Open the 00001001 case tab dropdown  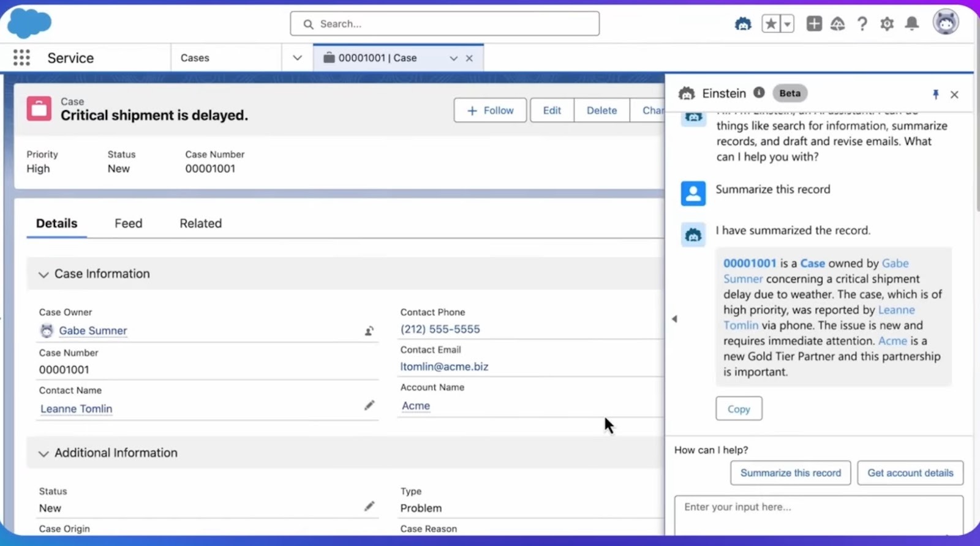click(453, 58)
